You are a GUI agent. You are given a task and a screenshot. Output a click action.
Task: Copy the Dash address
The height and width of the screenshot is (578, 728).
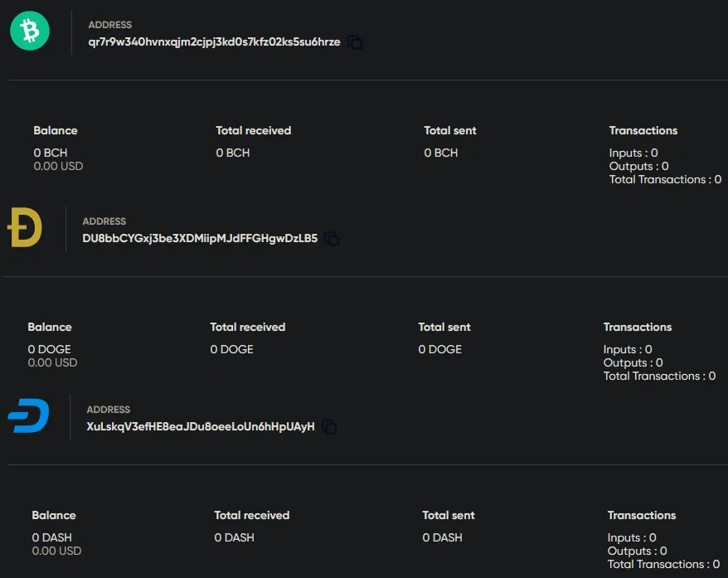coord(329,426)
